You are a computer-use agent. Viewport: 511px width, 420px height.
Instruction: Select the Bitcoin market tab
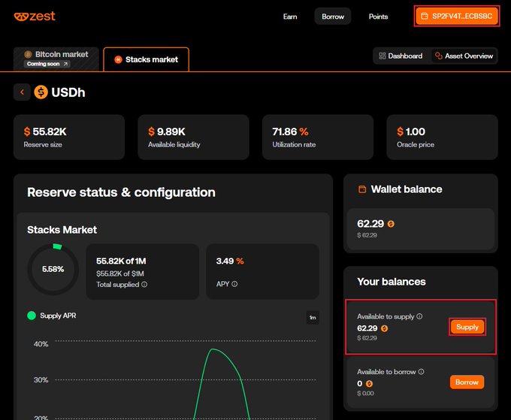(x=56, y=59)
